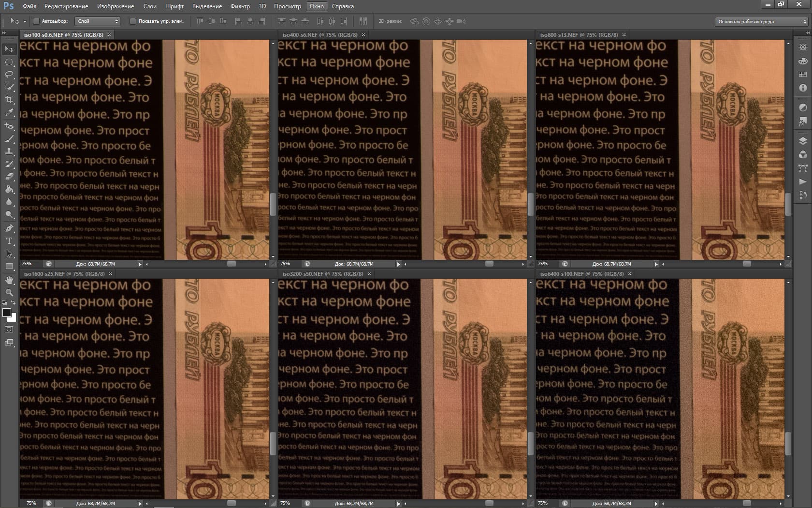Activate the Type tool
Image resolution: width=812 pixels, height=508 pixels.
(9, 241)
